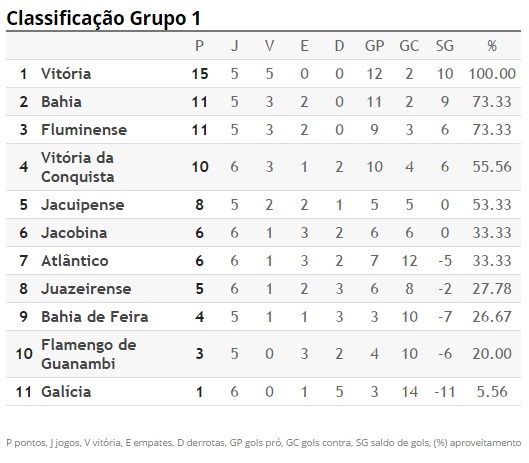Select the GC goals-against column header
The image size is (529, 463).
[409, 46]
